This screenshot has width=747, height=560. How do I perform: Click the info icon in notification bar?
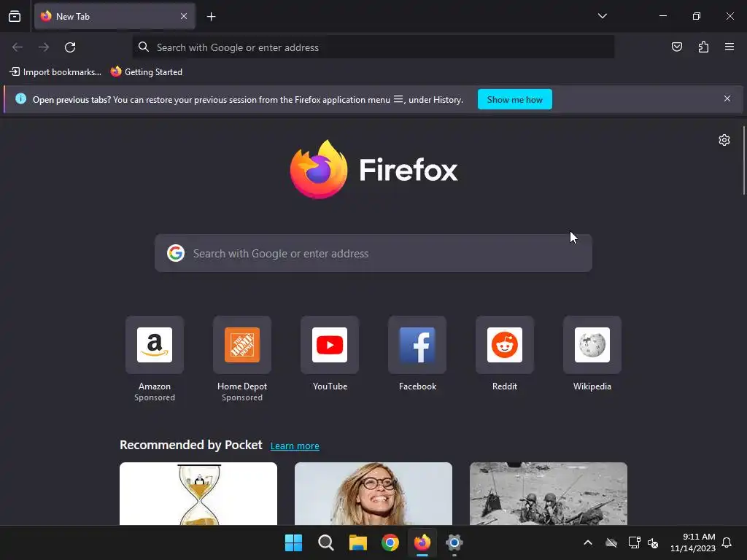[x=20, y=99]
